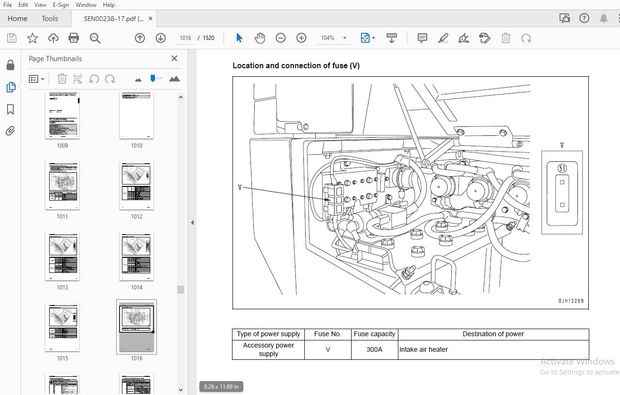Open the Page Thumbnails panel icon in sidebar
The width and height of the screenshot is (620, 395).
point(11,87)
